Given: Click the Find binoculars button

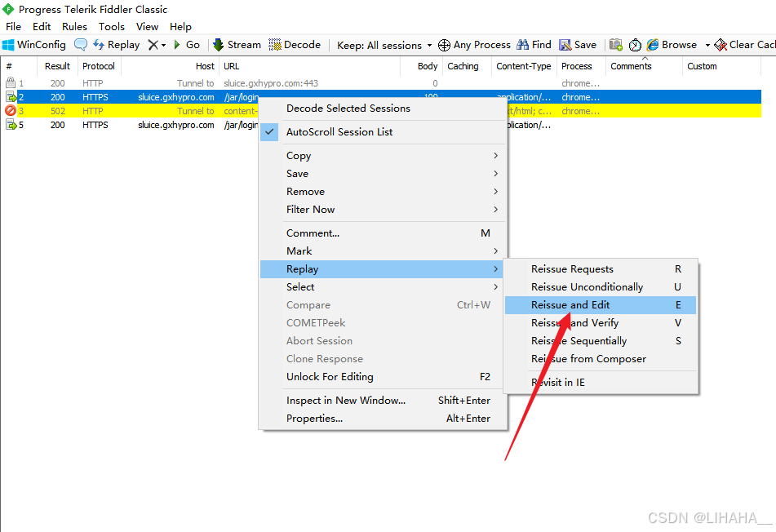Looking at the screenshot, I should pos(534,45).
